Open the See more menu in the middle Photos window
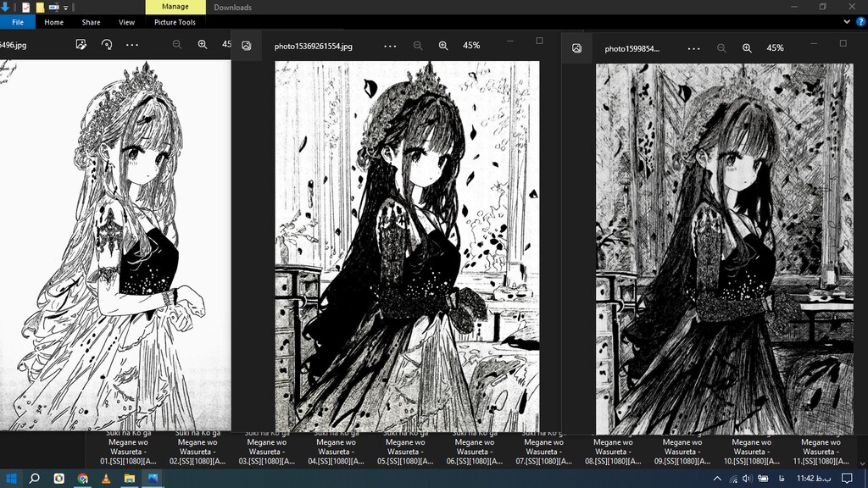Image resolution: width=868 pixels, height=488 pixels. click(389, 46)
